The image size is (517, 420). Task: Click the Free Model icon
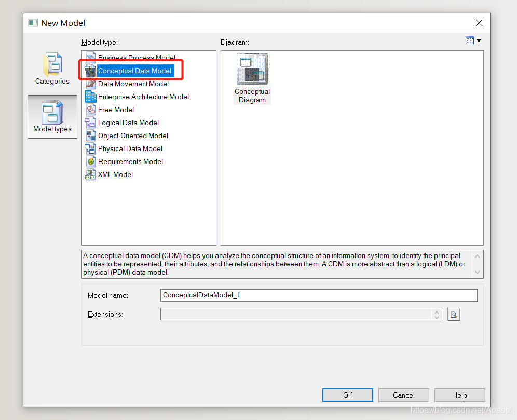point(91,110)
